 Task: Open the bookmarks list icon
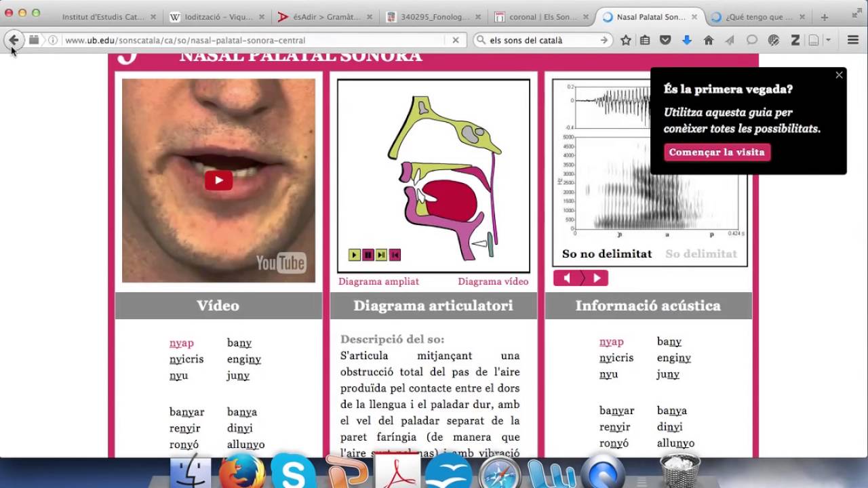(x=645, y=41)
